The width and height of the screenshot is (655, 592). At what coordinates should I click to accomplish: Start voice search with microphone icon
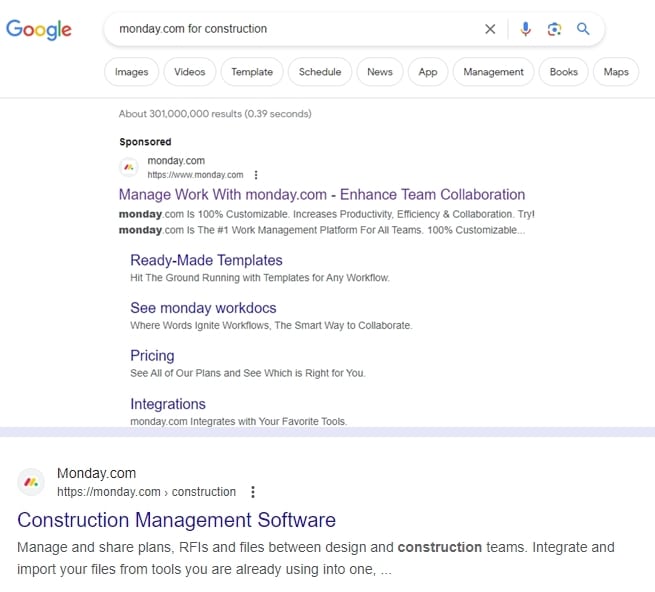526,29
